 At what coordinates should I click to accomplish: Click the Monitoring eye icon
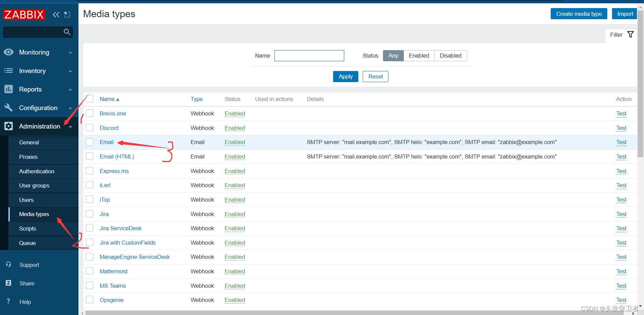pyautogui.click(x=8, y=52)
